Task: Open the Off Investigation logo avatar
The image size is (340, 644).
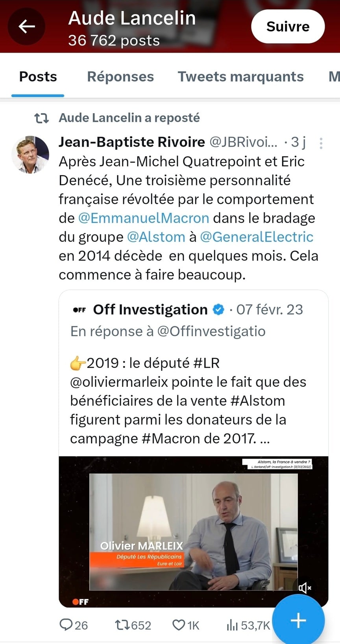Action: 79,310
